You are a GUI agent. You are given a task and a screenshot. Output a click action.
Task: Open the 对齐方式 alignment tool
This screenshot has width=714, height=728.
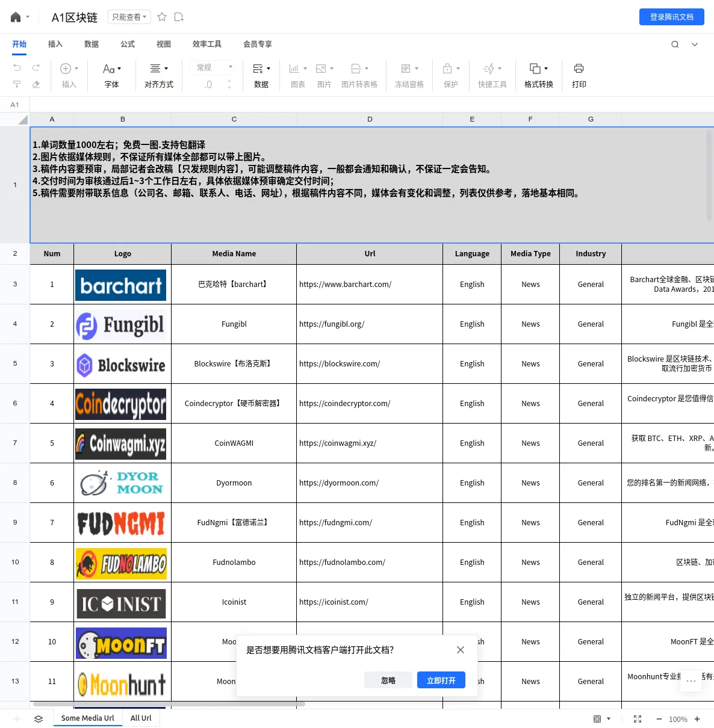pos(159,76)
